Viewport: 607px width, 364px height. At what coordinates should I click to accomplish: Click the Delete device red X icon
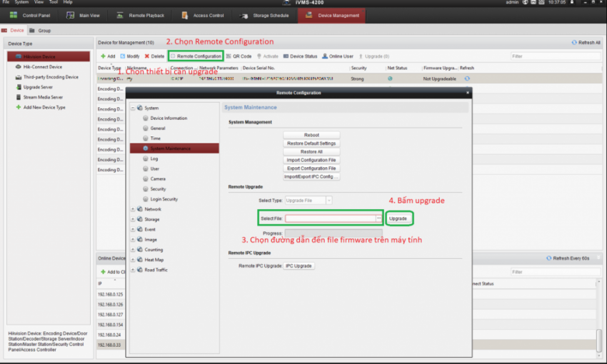pos(147,56)
